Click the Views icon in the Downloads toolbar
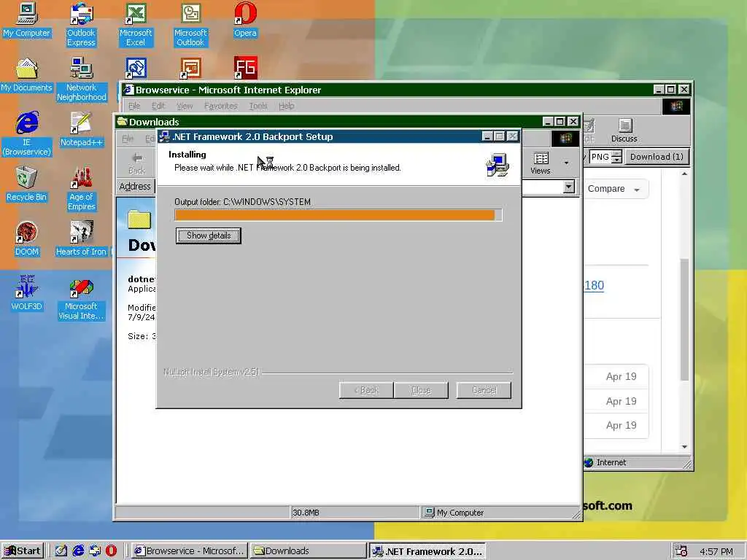The image size is (747, 560). click(x=541, y=163)
